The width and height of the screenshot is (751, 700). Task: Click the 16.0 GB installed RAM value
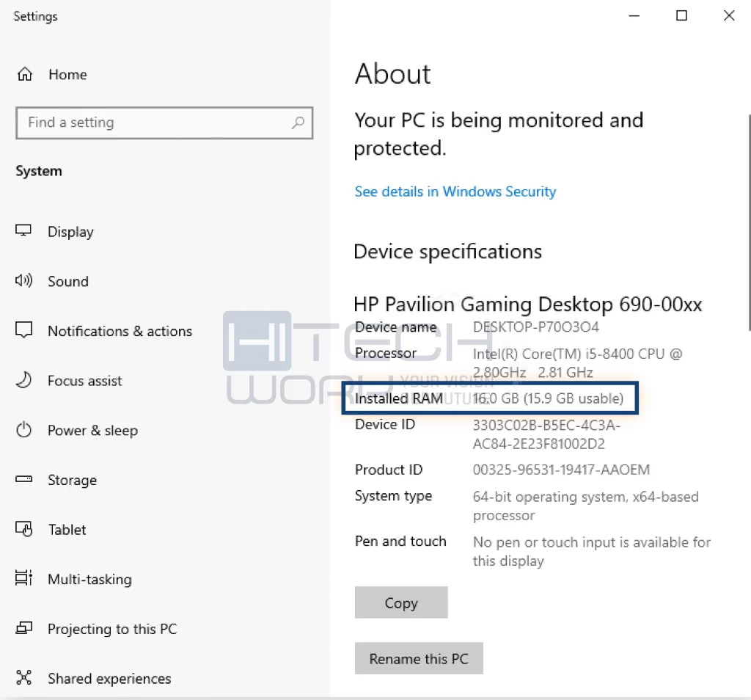tap(548, 398)
